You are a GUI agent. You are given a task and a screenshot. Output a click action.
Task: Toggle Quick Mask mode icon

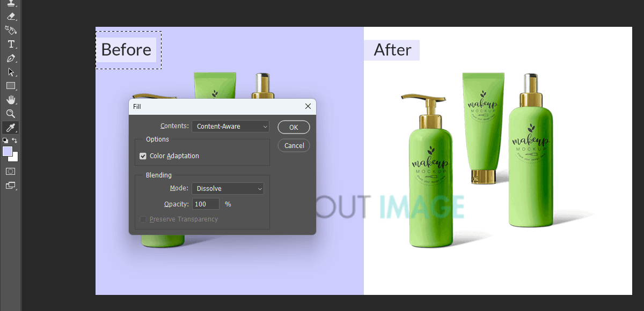(11, 171)
